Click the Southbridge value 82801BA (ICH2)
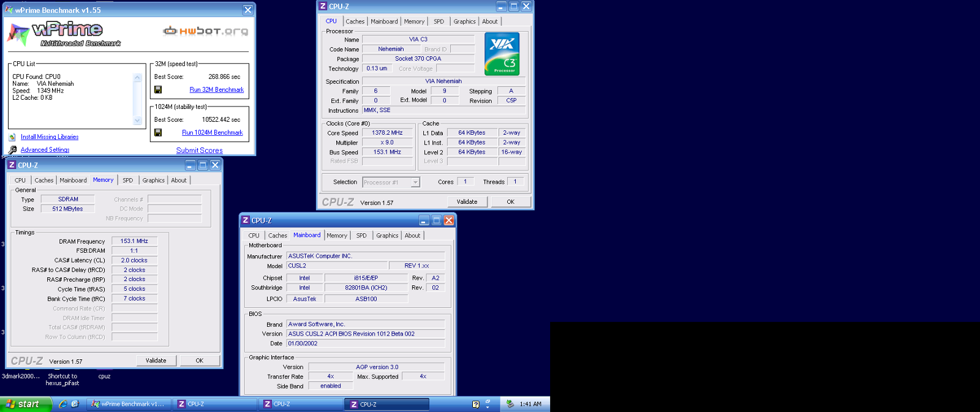980x412 pixels. click(366, 288)
